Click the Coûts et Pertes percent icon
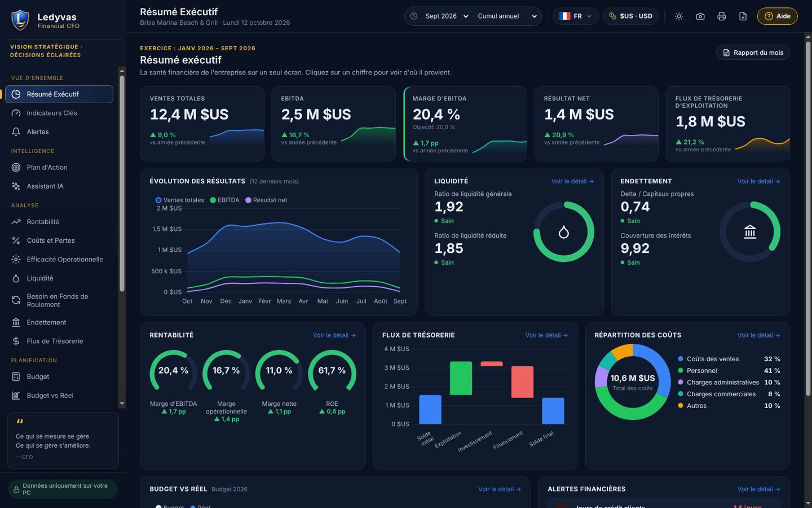 point(16,240)
